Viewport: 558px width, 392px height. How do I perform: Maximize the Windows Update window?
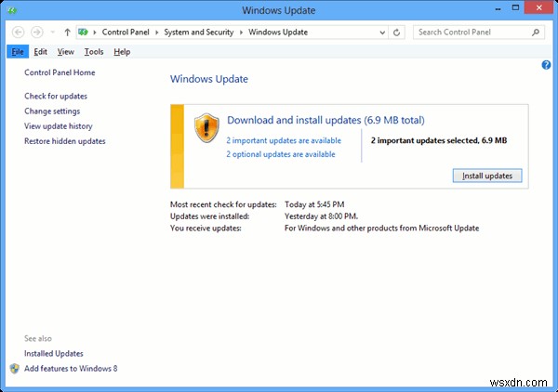coord(515,7)
